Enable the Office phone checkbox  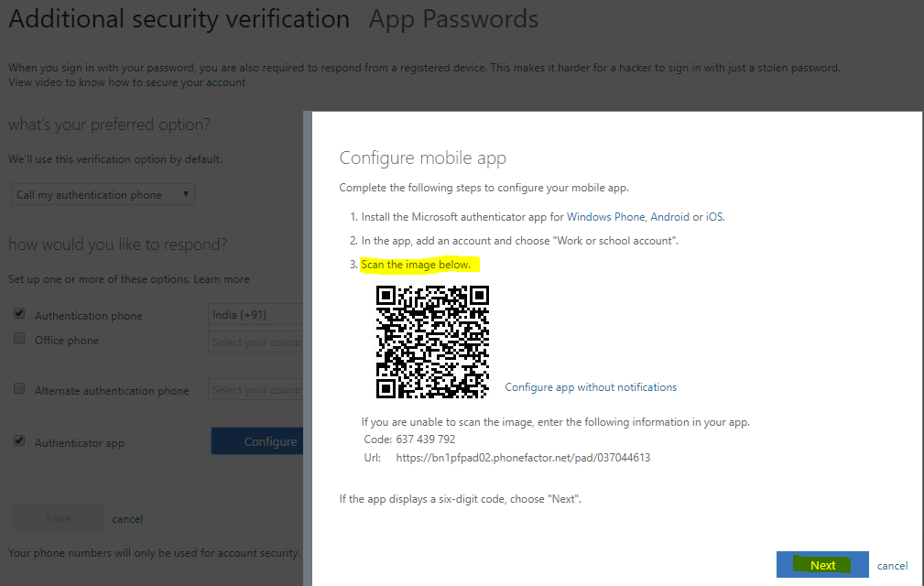coord(19,338)
